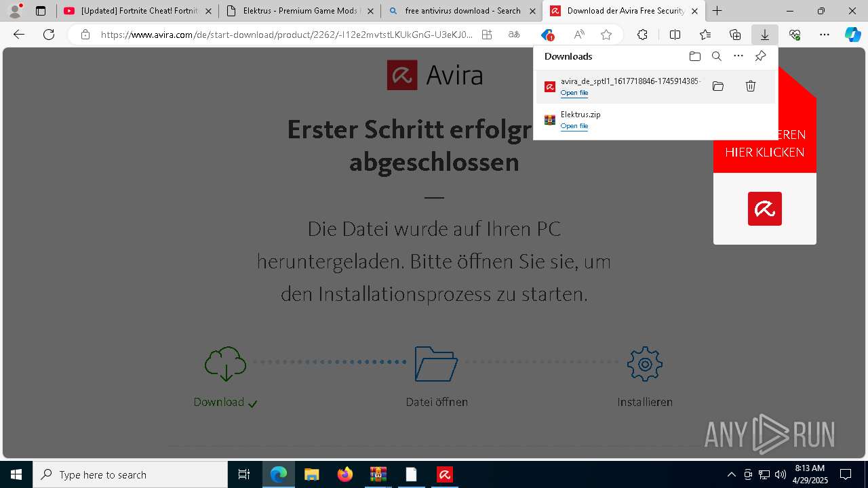Open blank document app on taskbar
The image size is (868, 488).
point(411,474)
